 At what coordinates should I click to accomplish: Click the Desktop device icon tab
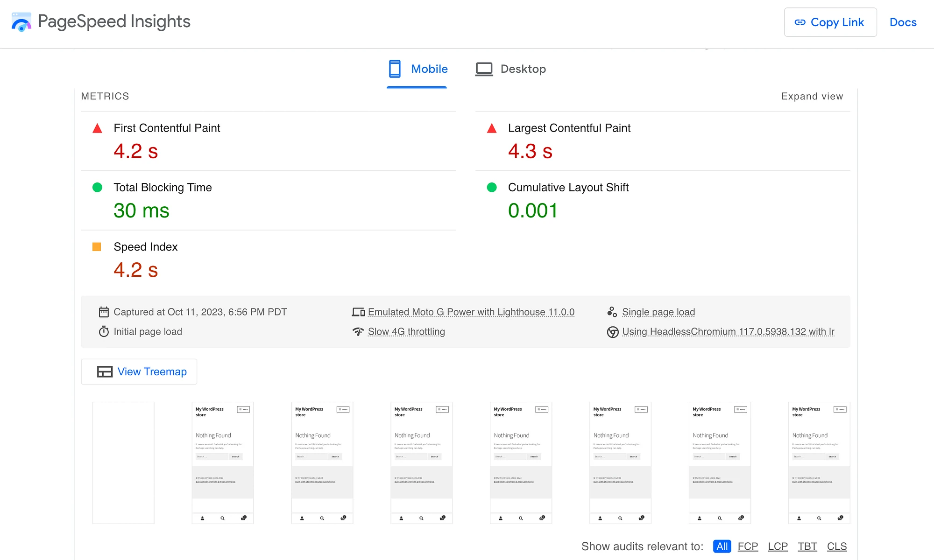(484, 69)
